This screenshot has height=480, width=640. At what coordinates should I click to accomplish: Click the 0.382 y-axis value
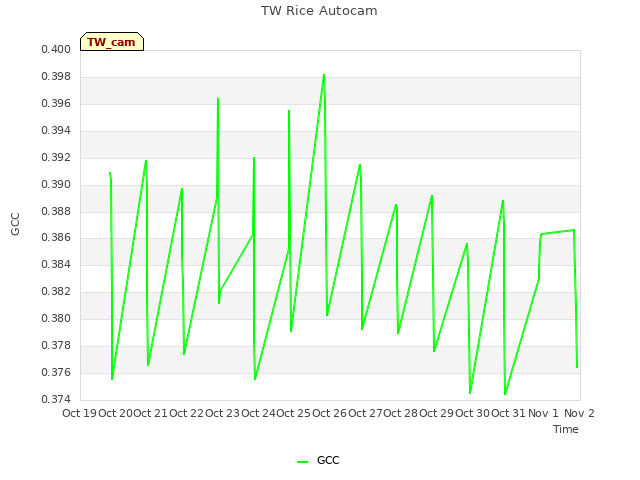click(x=56, y=291)
